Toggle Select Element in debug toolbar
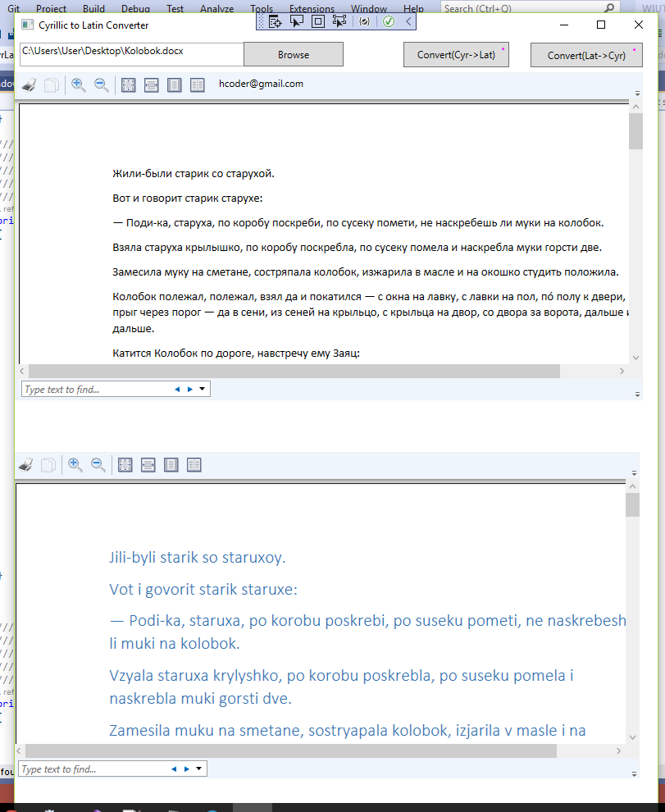The image size is (665, 812). (297, 21)
